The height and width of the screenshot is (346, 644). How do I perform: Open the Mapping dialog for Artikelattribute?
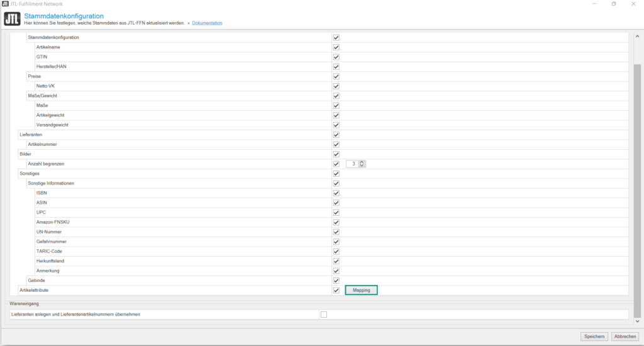[x=361, y=290]
